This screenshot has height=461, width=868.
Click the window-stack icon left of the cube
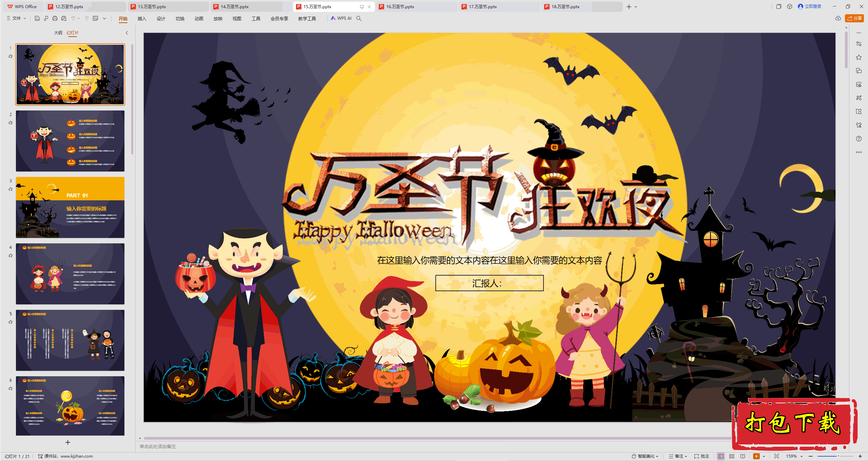779,6
